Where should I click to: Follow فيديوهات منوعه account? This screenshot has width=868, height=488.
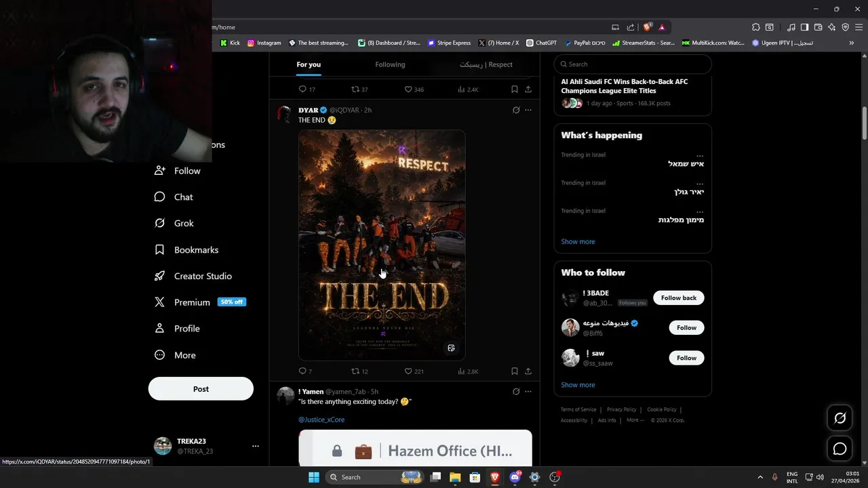point(686,327)
